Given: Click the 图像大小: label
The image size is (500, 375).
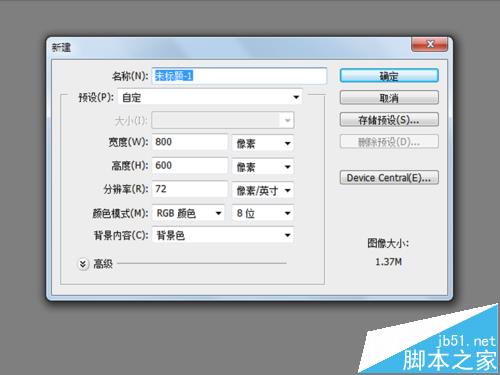Looking at the screenshot, I should tap(388, 243).
